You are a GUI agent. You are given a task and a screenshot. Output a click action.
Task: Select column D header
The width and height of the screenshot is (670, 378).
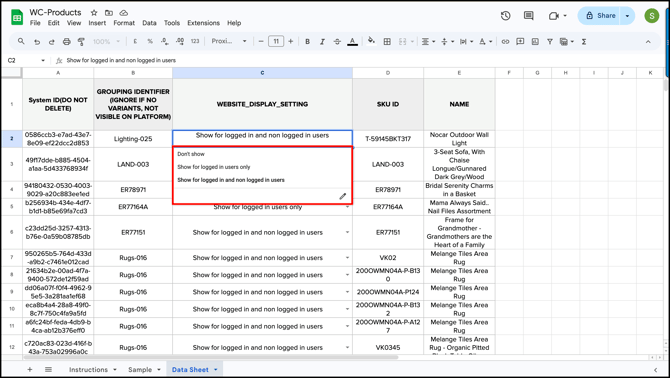pyautogui.click(x=388, y=73)
